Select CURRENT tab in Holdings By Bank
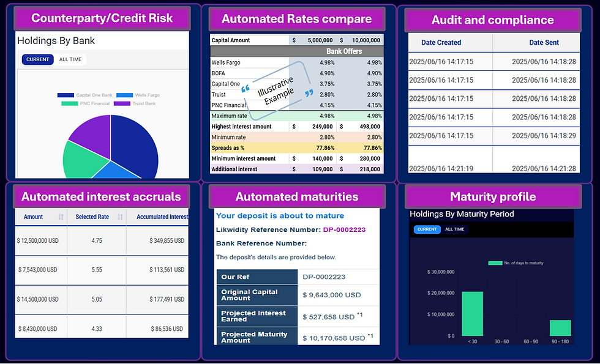 point(37,59)
